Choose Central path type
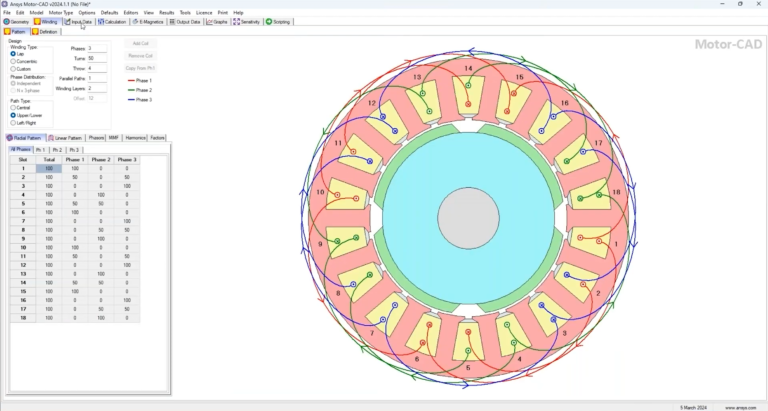Screen dimensions: 768x411 pyautogui.click(x=13, y=107)
